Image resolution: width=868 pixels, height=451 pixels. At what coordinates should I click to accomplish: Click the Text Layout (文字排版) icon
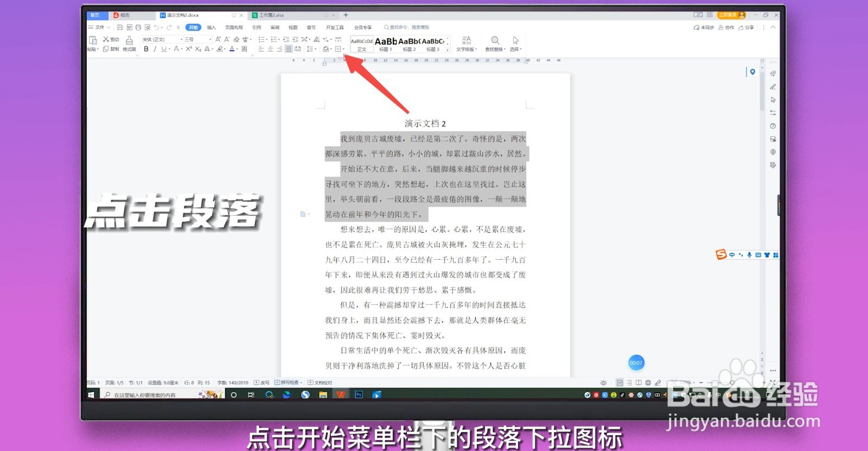click(466, 40)
